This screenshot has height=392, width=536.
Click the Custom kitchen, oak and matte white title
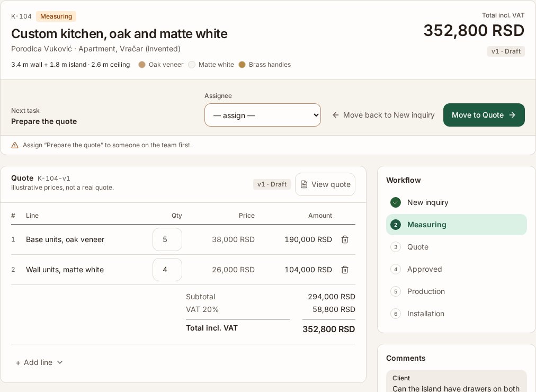(x=119, y=34)
